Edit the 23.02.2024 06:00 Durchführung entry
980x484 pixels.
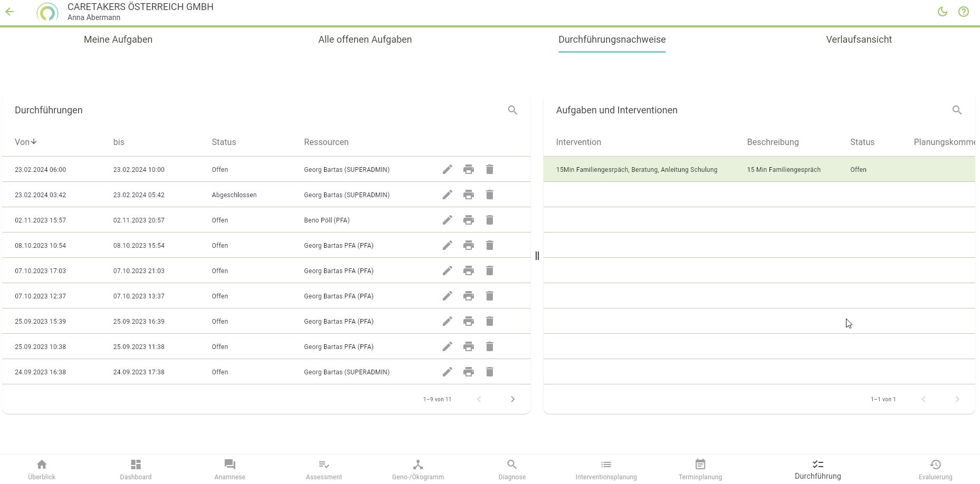point(447,169)
